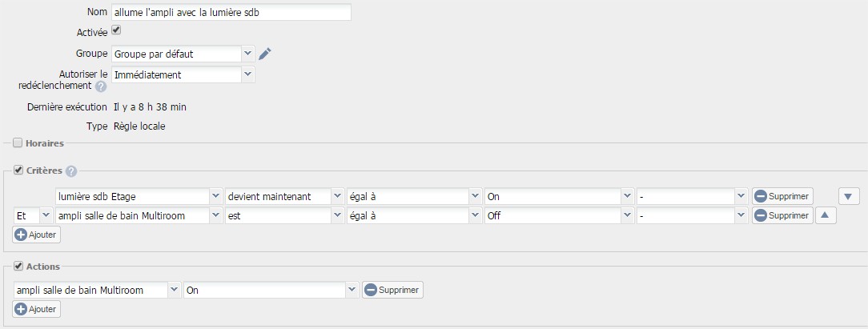Open help icon beside Autoriser le redéclenchement
The height and width of the screenshot is (329, 868).
(101, 86)
